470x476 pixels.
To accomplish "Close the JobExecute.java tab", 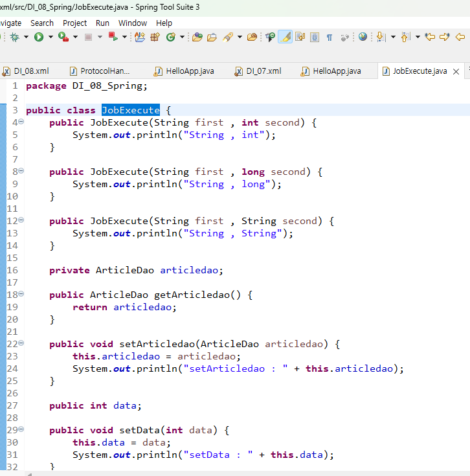I will 456,72.
